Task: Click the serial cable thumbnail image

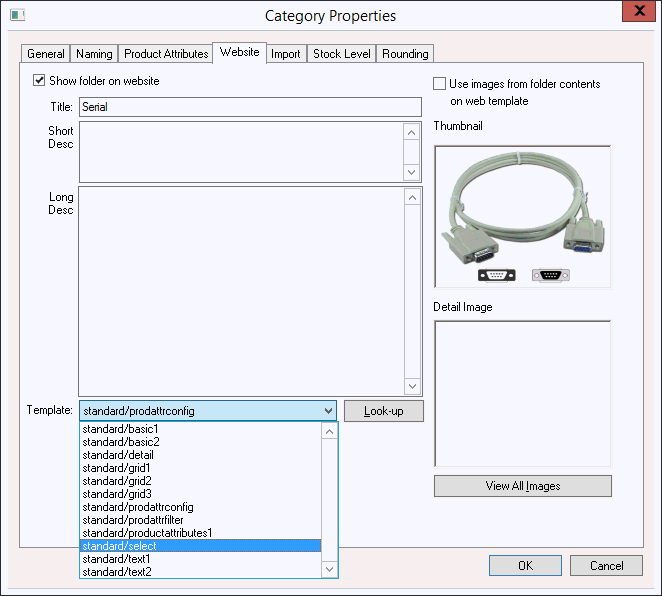Action: 522,217
